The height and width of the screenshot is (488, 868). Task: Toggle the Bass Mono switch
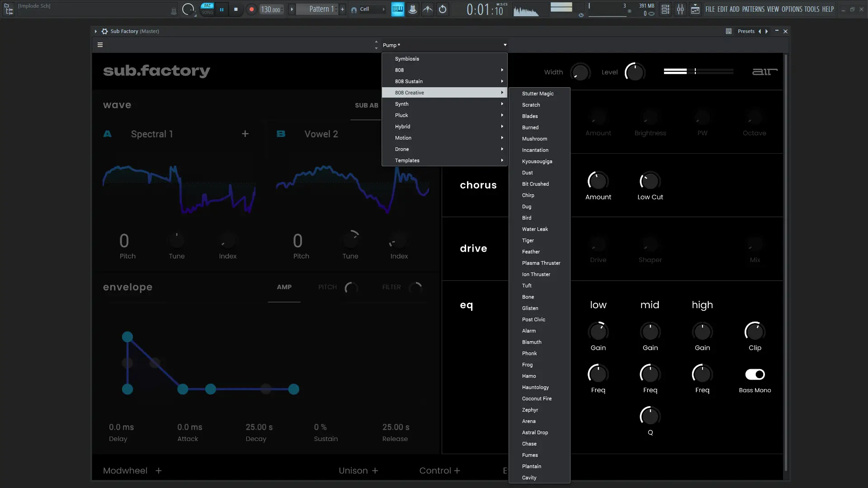pos(755,374)
